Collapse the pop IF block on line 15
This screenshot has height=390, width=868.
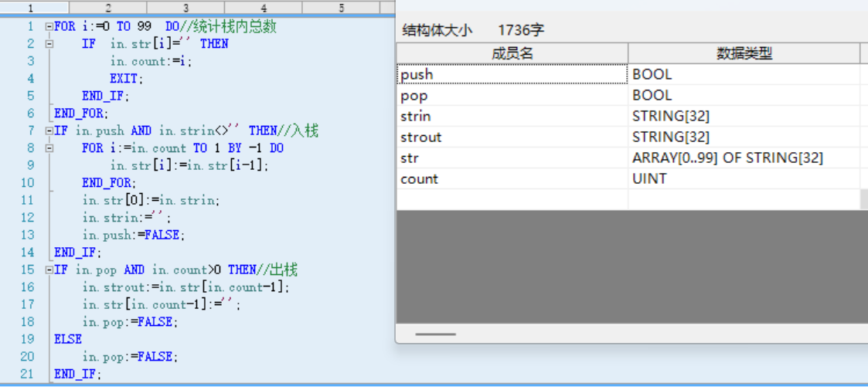[x=49, y=270]
